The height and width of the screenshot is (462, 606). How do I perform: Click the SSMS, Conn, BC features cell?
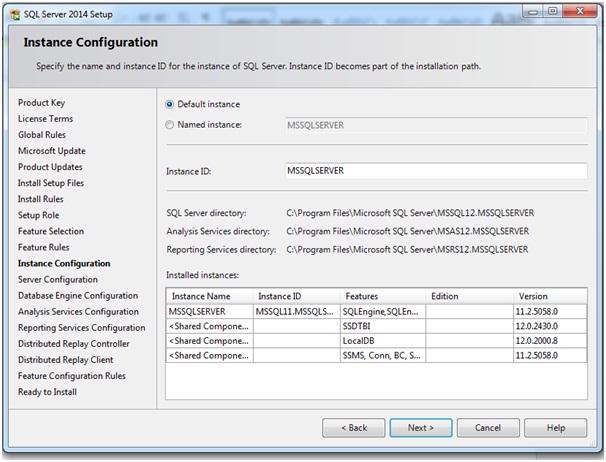point(383,356)
